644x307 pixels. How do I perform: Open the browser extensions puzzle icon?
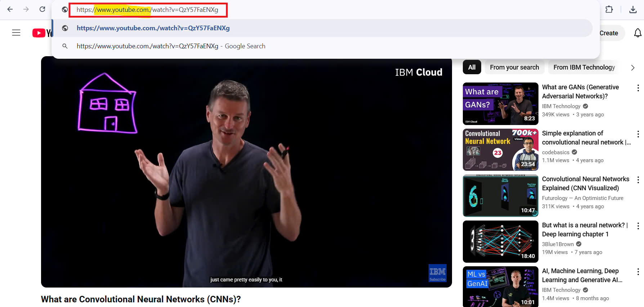point(609,9)
